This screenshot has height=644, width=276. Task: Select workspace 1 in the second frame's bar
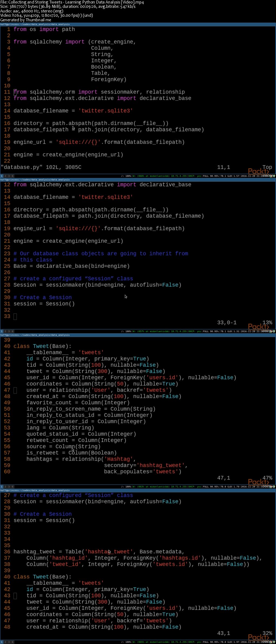tap(1, 331)
